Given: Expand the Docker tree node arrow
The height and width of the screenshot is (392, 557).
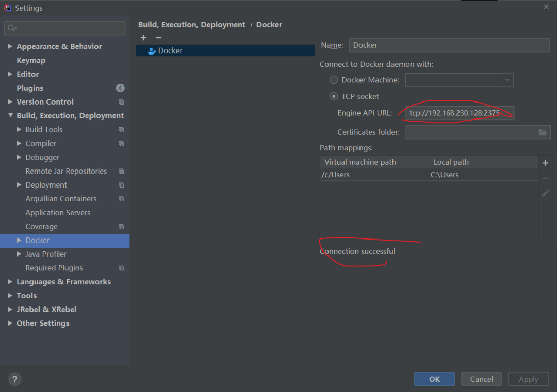Looking at the screenshot, I should coord(19,240).
